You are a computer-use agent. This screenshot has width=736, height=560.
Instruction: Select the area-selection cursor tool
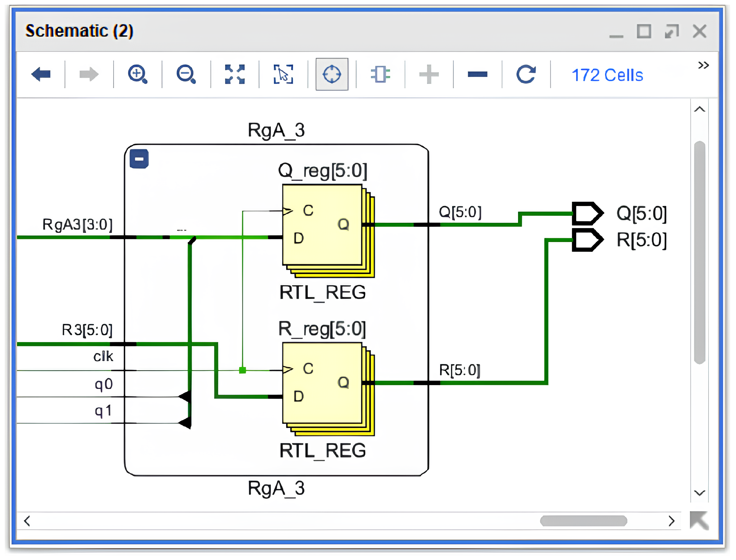283,74
